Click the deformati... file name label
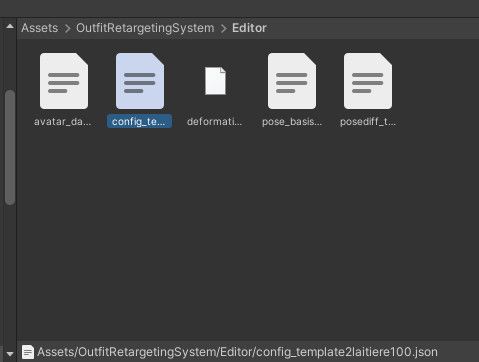 point(215,121)
